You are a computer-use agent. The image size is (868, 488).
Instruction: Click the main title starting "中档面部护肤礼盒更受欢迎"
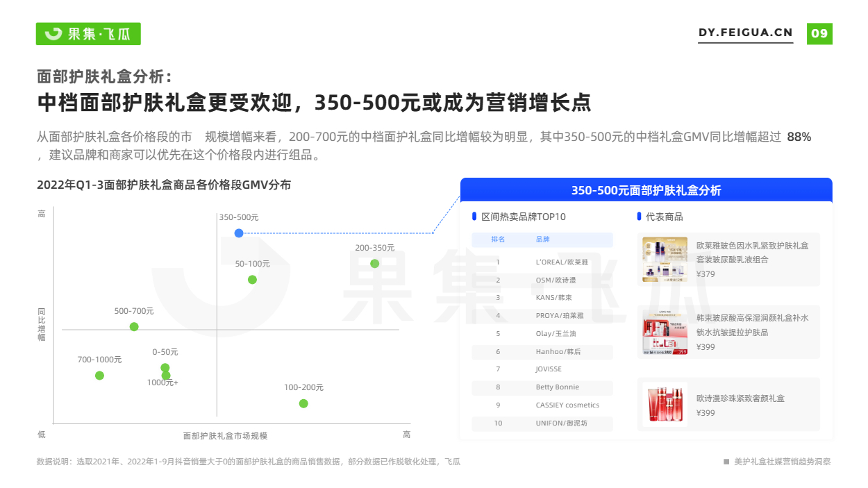tap(314, 103)
